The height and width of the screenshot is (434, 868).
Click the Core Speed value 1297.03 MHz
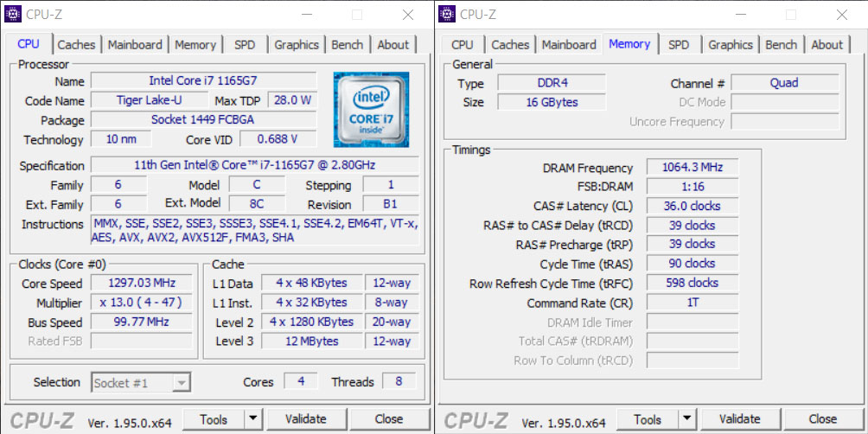142,284
